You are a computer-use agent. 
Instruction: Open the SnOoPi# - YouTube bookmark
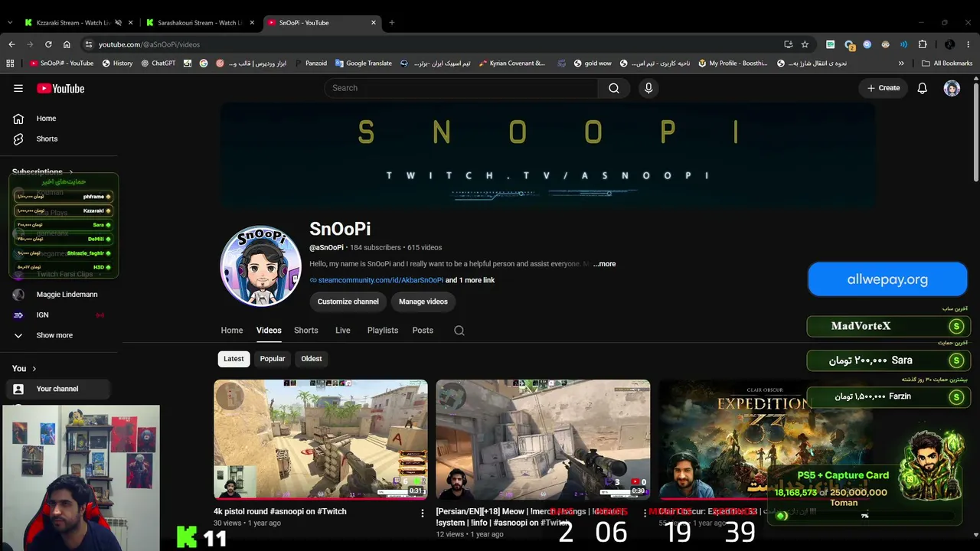pos(61,64)
